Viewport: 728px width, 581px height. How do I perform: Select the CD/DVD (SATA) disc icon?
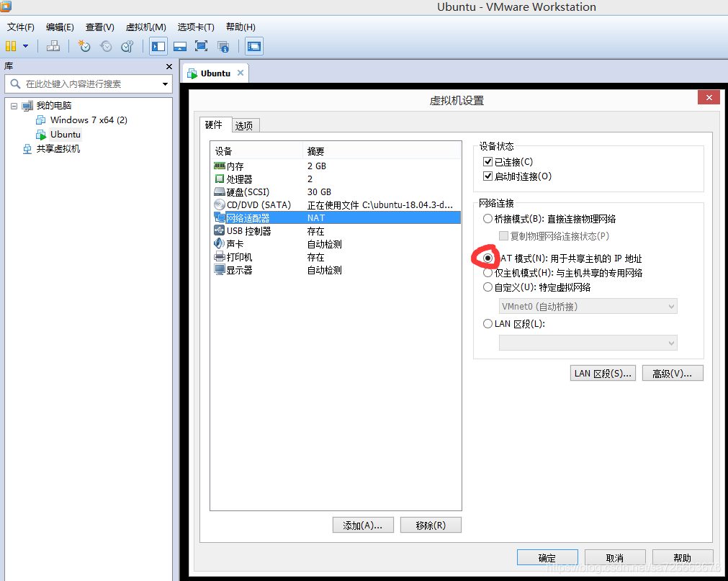[x=219, y=204]
